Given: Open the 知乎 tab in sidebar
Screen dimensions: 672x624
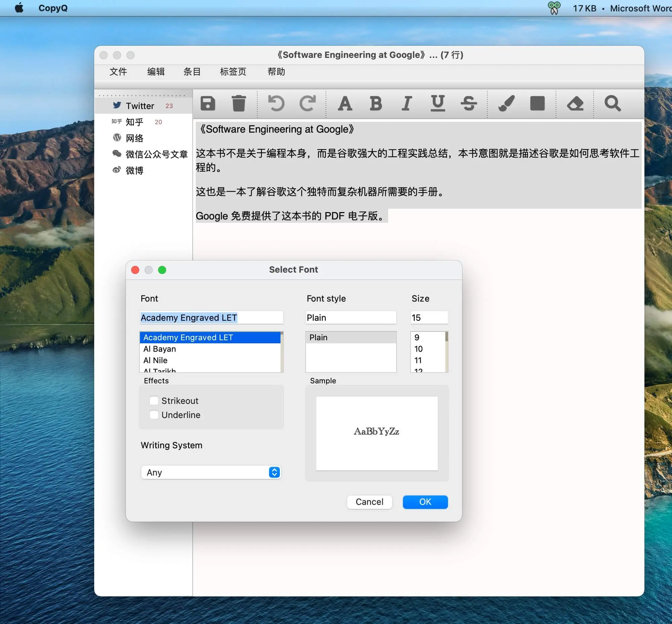Looking at the screenshot, I should coord(144,122).
